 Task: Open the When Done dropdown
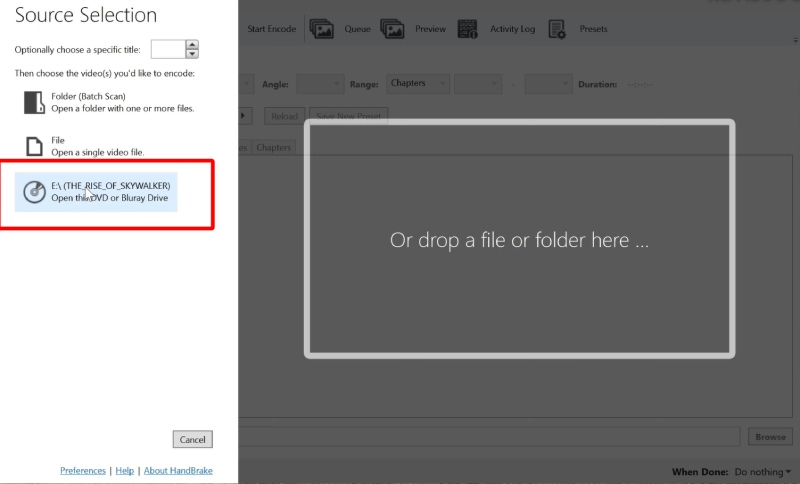point(763,472)
